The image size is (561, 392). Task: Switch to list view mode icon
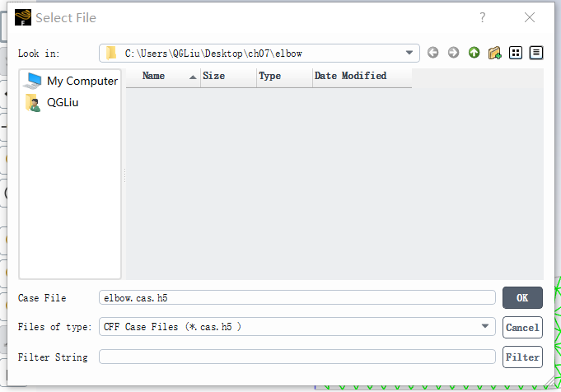click(x=516, y=53)
